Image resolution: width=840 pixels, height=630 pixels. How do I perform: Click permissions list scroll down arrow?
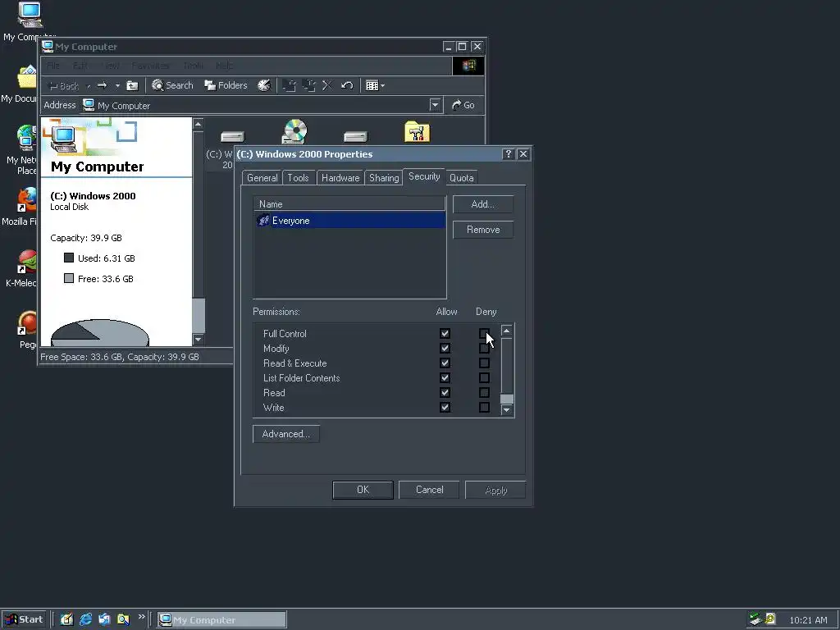[506, 410]
